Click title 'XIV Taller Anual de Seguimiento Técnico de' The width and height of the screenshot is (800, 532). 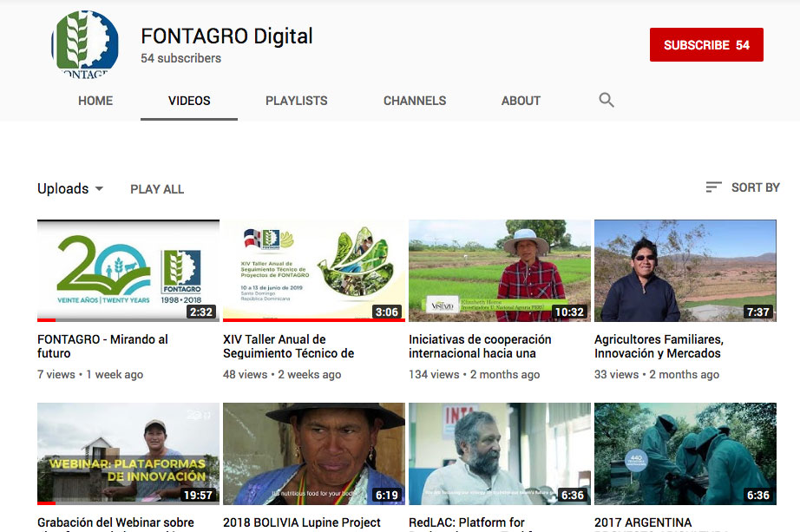click(x=288, y=346)
